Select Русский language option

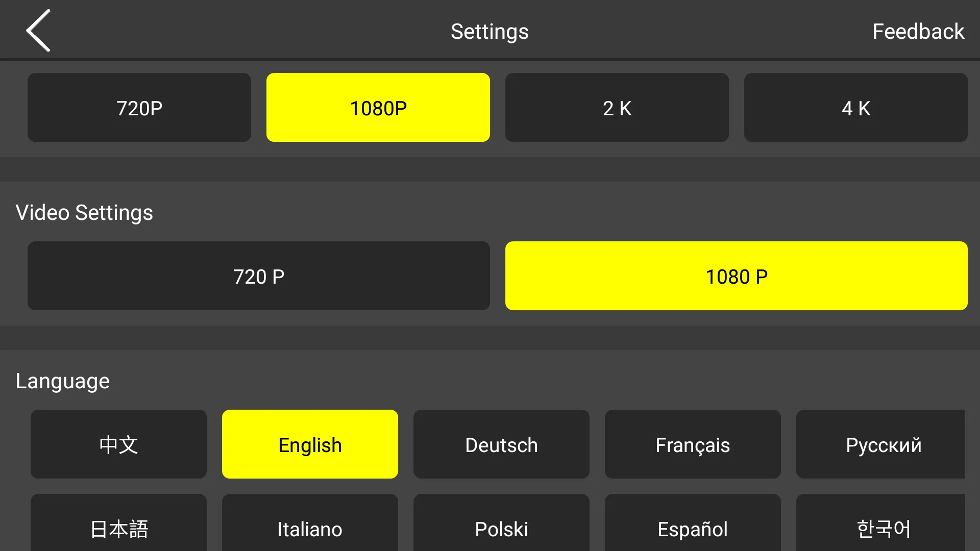884,444
